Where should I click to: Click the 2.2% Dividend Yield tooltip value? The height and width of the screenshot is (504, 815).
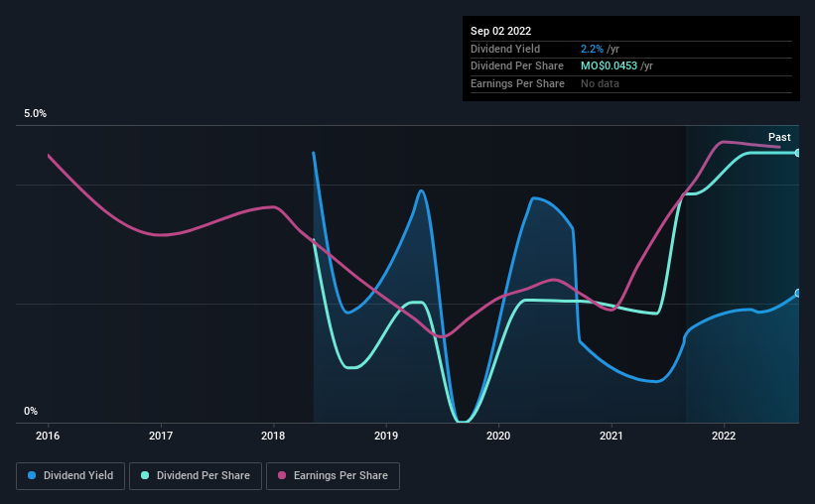592,49
